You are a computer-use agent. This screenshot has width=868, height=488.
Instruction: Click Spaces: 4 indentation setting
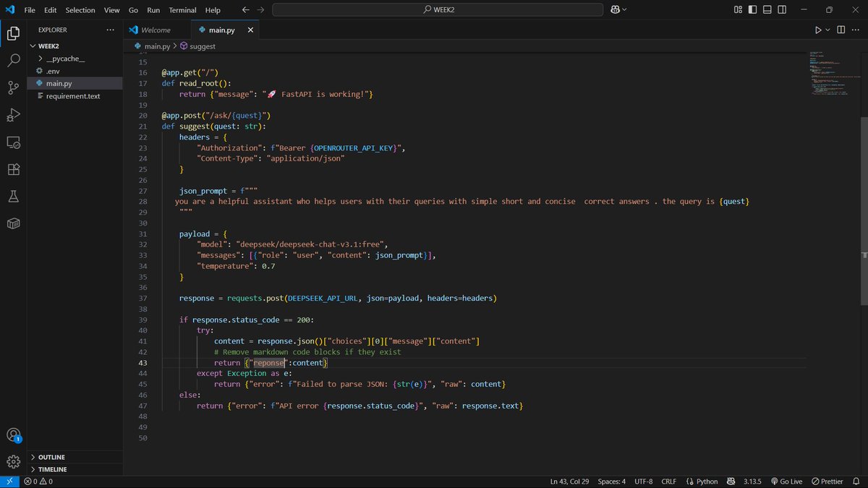click(x=612, y=481)
